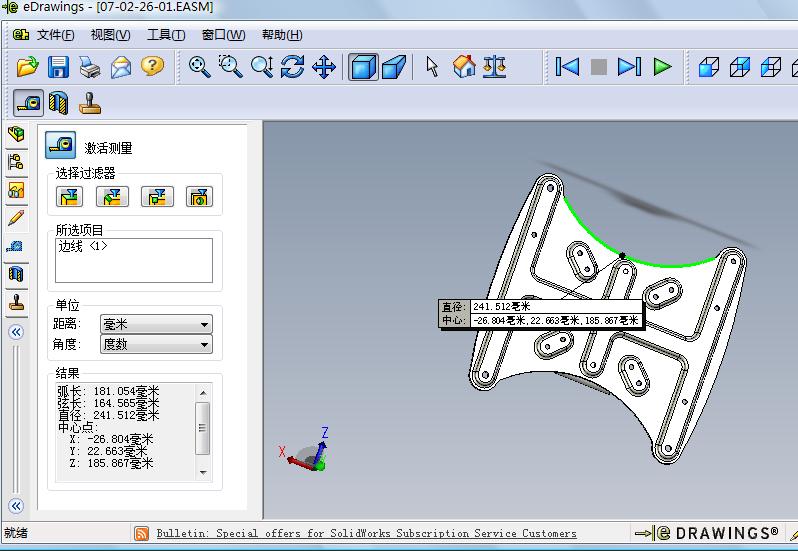Open the 窗口(W) menu
The image size is (798, 551).
coord(223,35)
